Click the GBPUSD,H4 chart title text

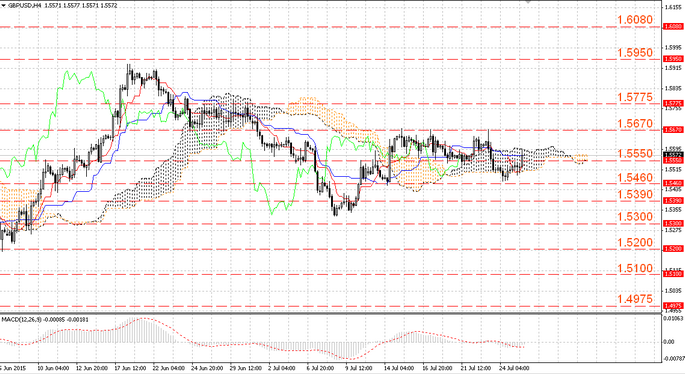25,6
